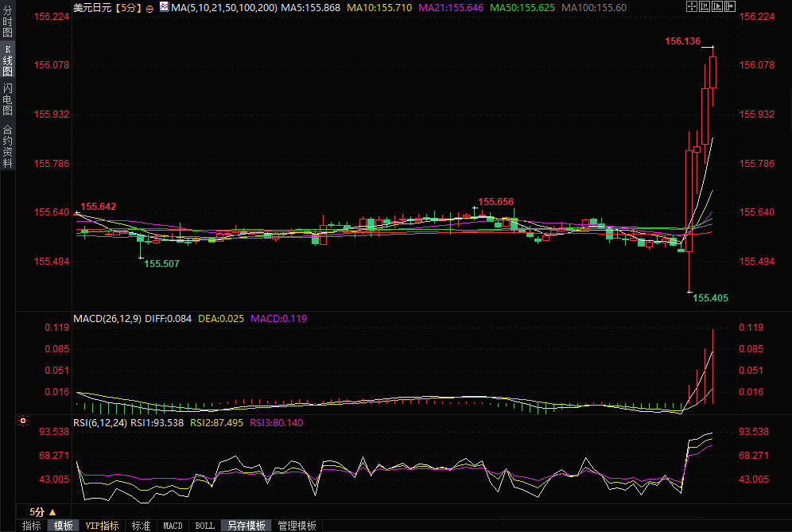Click the red sun icon beside RSI panel

pos(24,421)
